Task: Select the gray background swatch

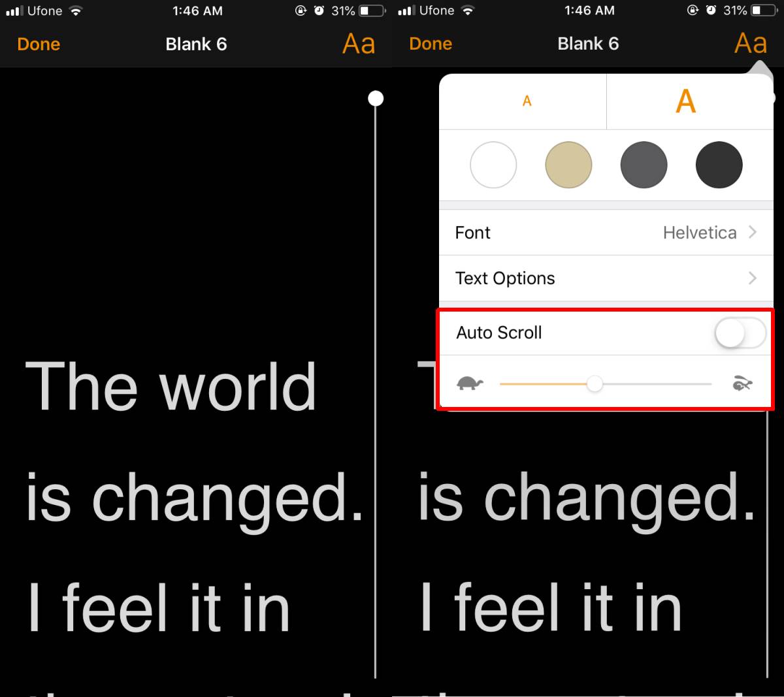Action: pyautogui.click(x=644, y=165)
